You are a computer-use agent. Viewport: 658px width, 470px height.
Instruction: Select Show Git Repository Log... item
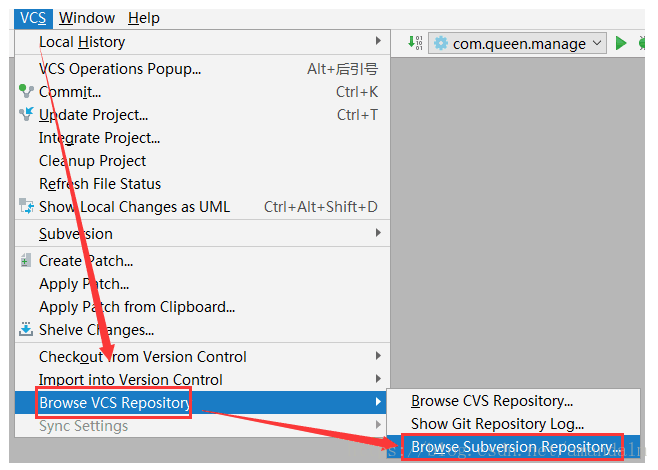coord(513,424)
